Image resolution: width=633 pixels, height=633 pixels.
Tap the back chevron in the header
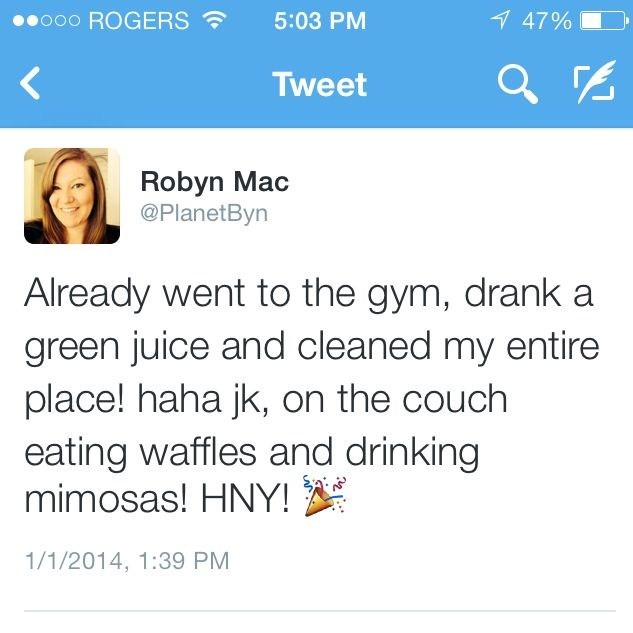[30, 83]
